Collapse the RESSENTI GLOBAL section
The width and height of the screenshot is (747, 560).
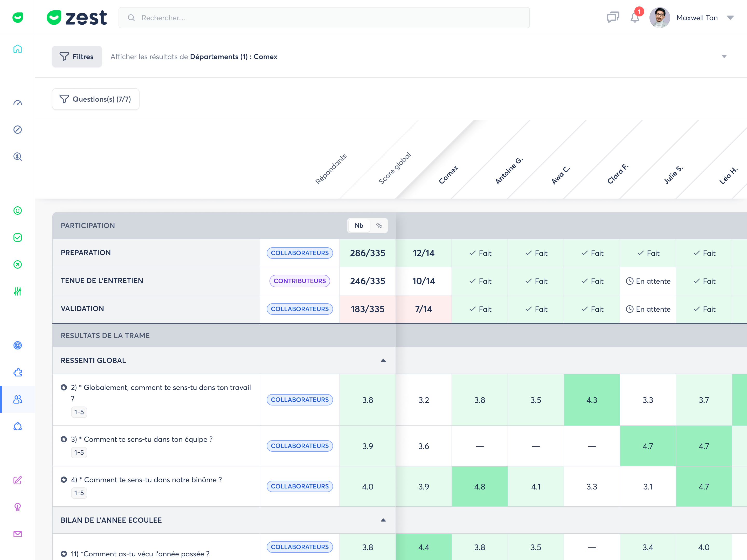point(383,361)
